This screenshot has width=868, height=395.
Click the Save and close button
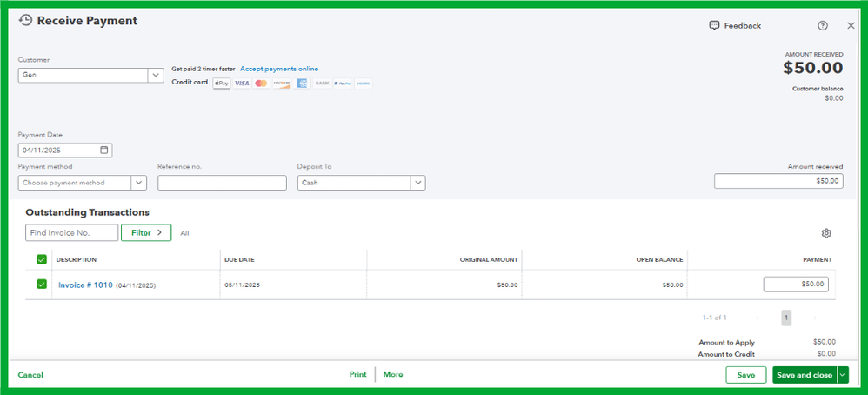click(805, 375)
